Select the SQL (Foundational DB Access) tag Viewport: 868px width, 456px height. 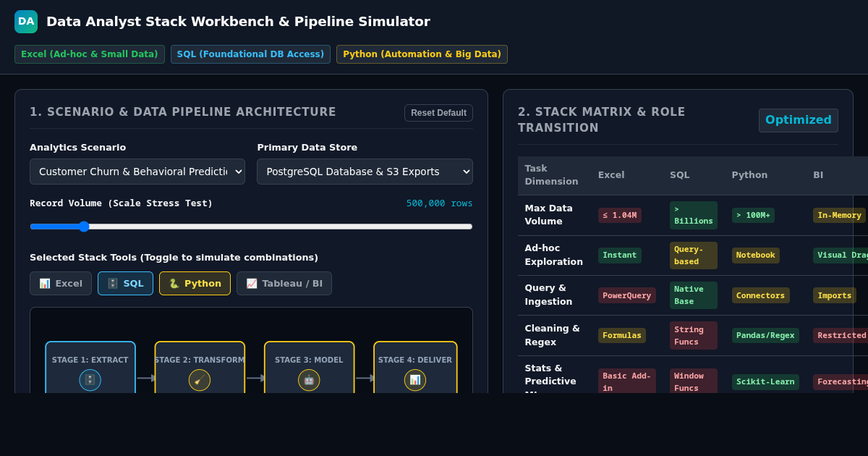coord(250,54)
